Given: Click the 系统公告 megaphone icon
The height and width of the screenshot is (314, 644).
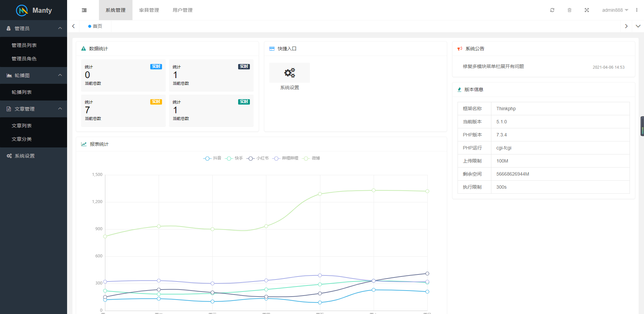Looking at the screenshot, I should pyautogui.click(x=460, y=49).
